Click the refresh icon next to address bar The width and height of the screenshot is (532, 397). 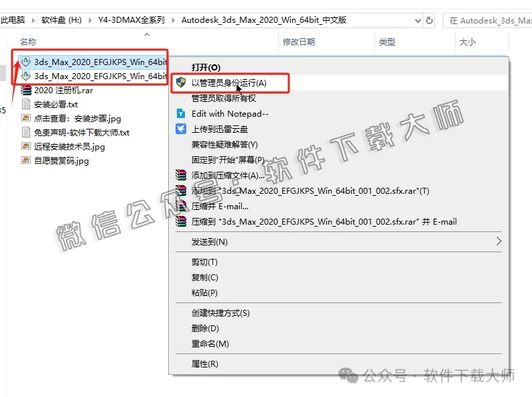click(x=429, y=20)
